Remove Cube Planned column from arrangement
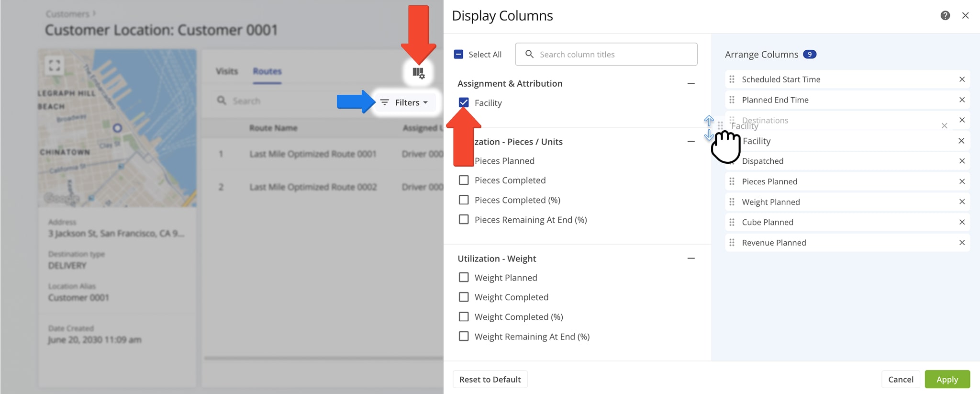Viewport: 980px width, 394px height. 962,222
